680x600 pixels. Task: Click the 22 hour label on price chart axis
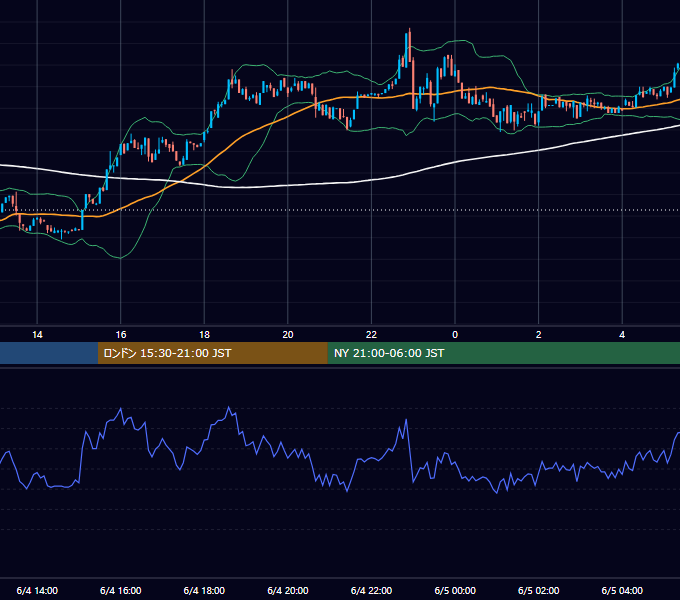click(x=371, y=335)
